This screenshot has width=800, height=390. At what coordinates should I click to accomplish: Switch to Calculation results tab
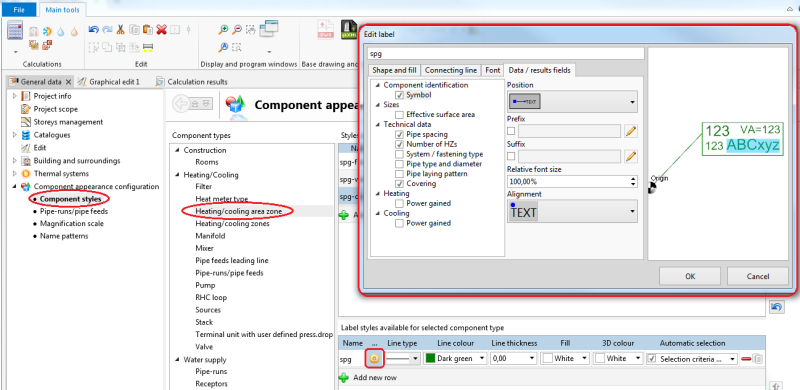point(192,82)
